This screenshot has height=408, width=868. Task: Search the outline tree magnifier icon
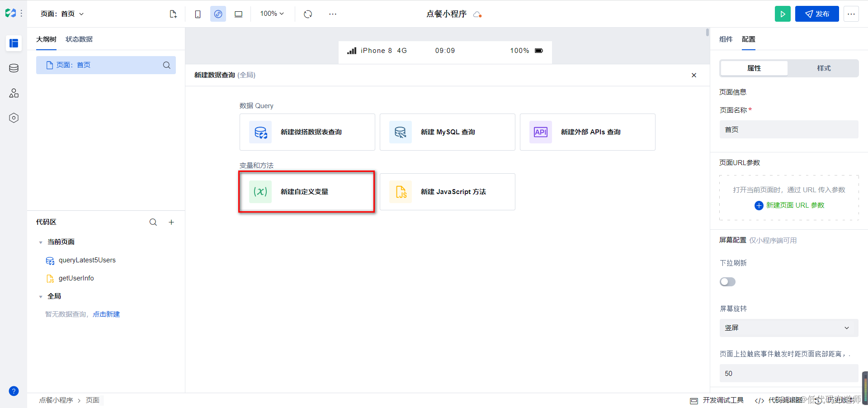point(166,65)
